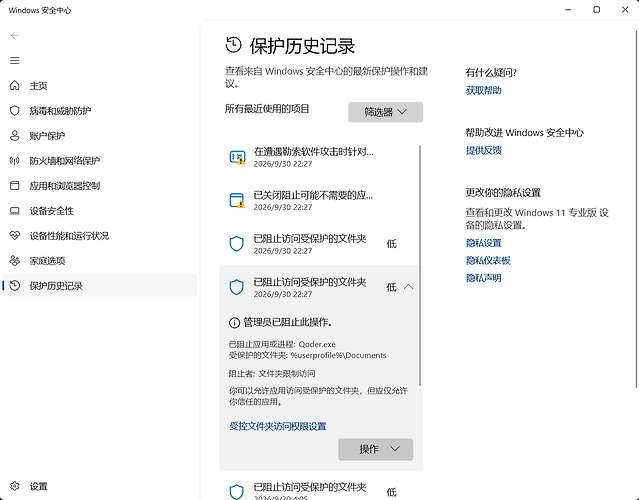Click the window icon for 应用和浏览器控制
The image size is (639, 500).
[15, 186]
